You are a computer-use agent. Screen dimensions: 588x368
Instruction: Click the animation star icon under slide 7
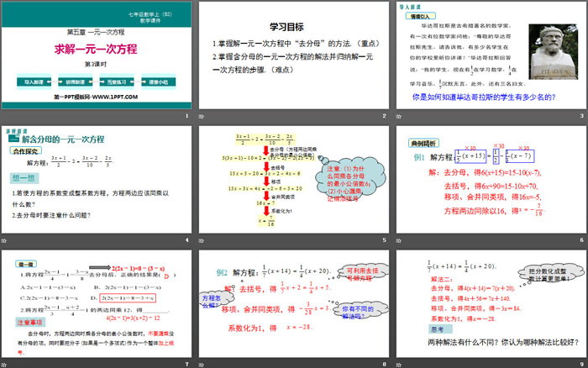(x=3, y=365)
